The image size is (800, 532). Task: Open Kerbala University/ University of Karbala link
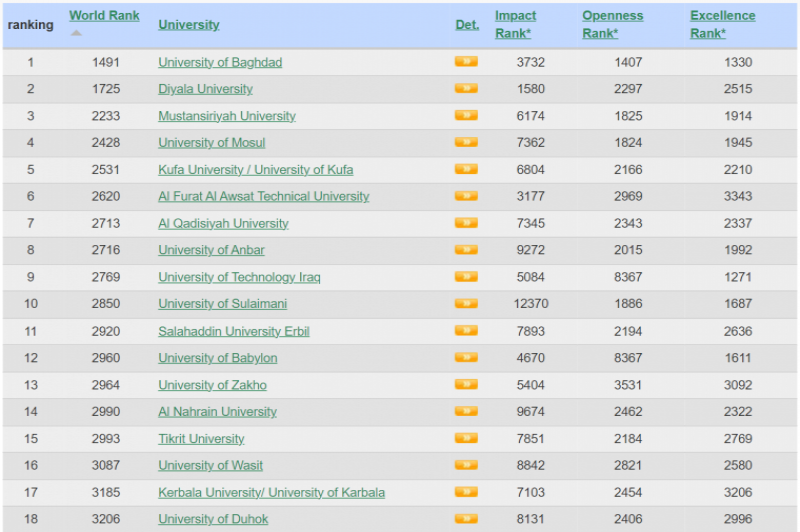coord(271,492)
